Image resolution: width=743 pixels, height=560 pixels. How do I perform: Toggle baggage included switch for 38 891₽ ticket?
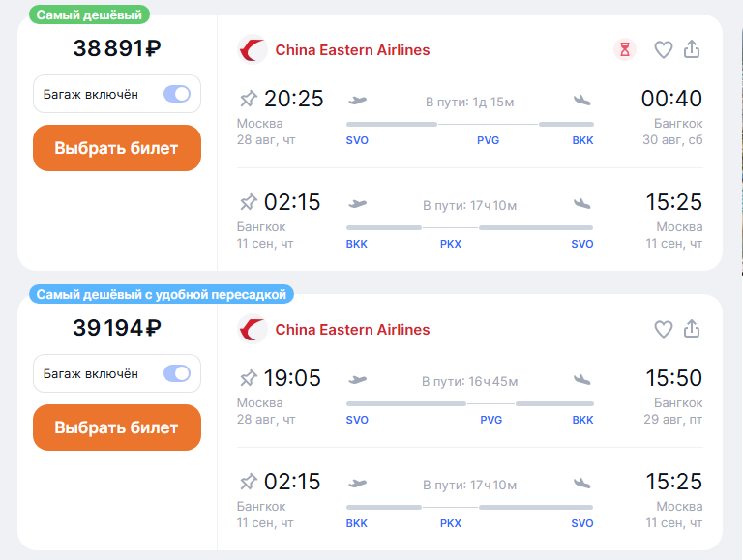pos(177,94)
